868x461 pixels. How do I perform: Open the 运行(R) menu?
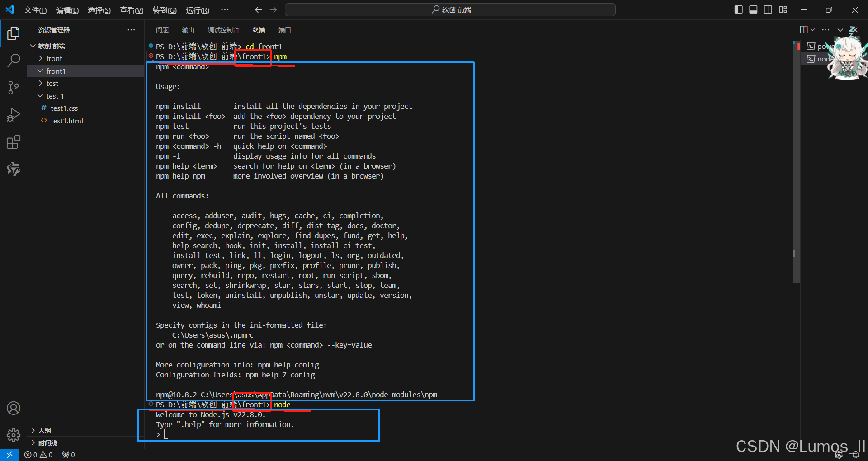pos(198,10)
